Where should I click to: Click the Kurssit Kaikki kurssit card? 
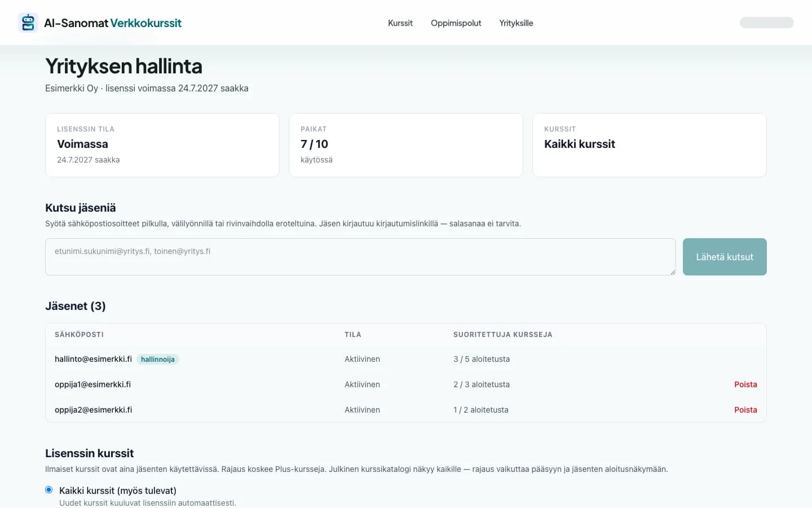pyautogui.click(x=650, y=145)
